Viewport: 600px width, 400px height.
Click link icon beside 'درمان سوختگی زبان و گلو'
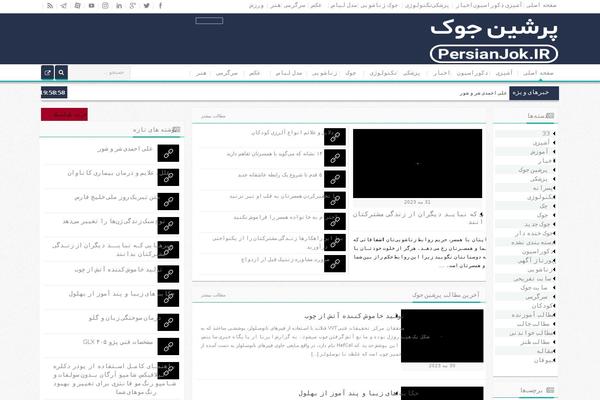(x=168, y=322)
